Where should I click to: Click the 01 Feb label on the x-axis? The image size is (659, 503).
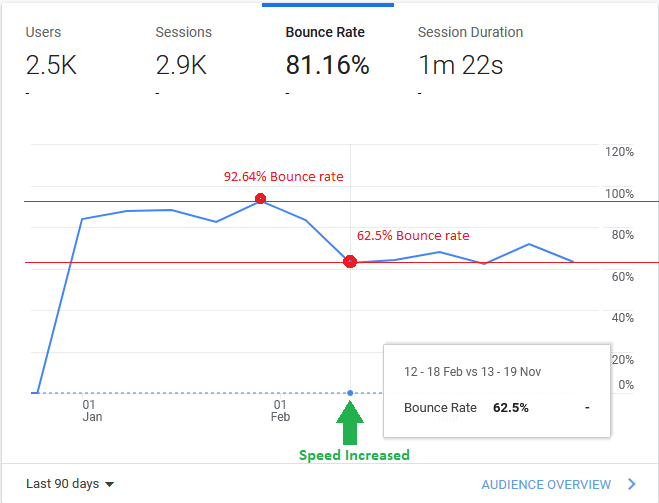[280, 411]
